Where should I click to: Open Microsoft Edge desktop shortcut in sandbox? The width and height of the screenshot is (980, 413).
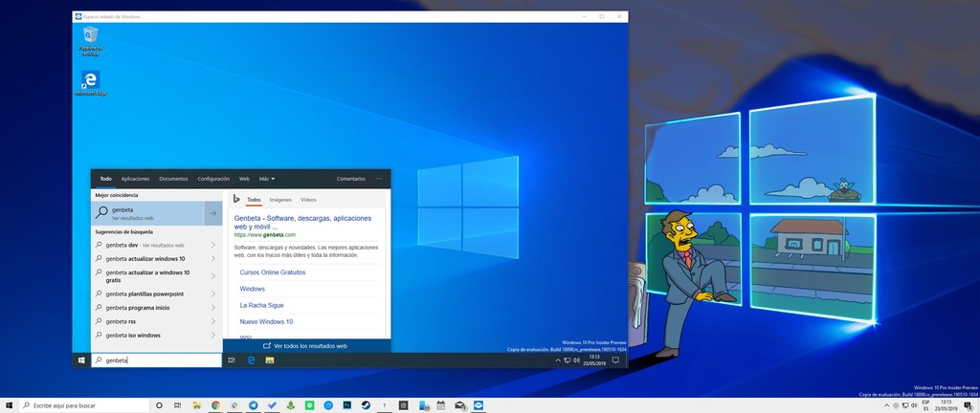[92, 82]
